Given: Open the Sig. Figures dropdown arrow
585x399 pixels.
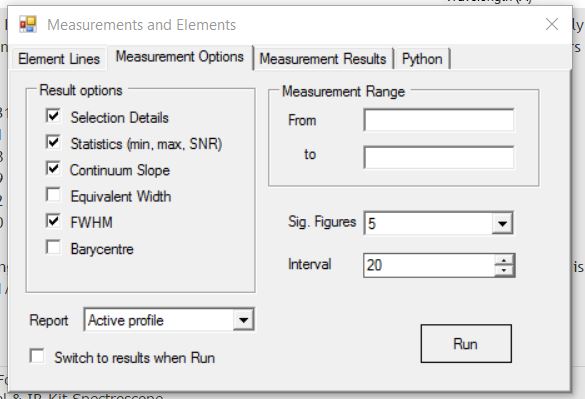Looking at the screenshot, I should pos(502,224).
